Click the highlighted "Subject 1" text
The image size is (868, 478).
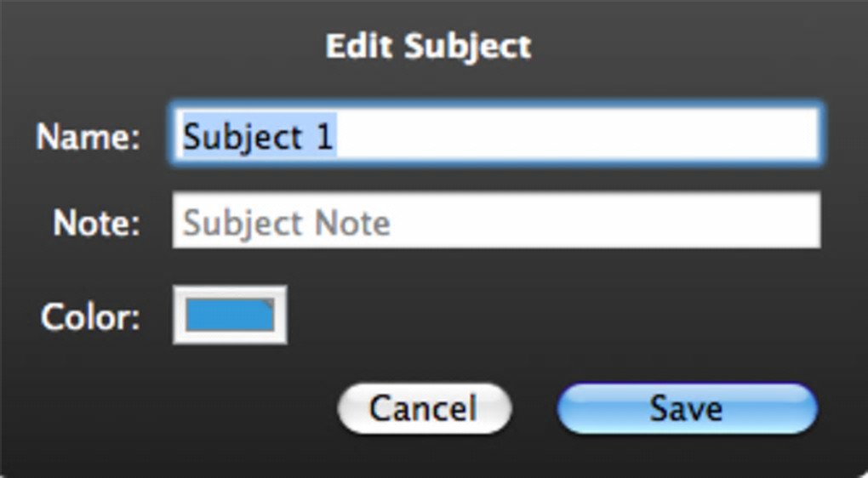259,136
